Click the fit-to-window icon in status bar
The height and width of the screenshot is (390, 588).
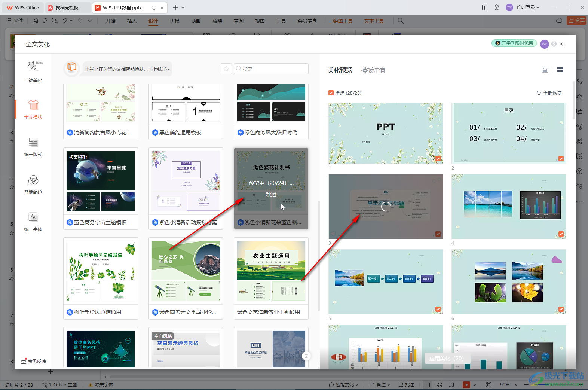tap(489, 384)
